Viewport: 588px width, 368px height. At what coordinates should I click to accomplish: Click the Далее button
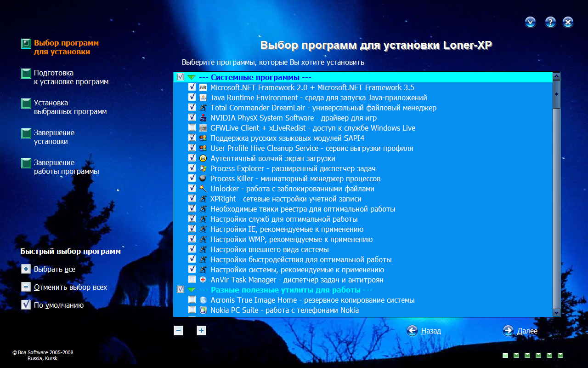coord(520,331)
